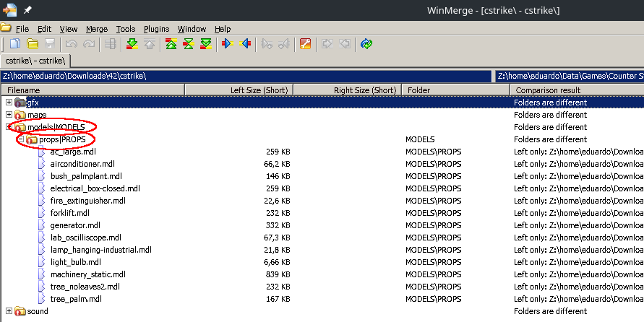Sort by Folder column header
The image size is (644, 322).
456,90
